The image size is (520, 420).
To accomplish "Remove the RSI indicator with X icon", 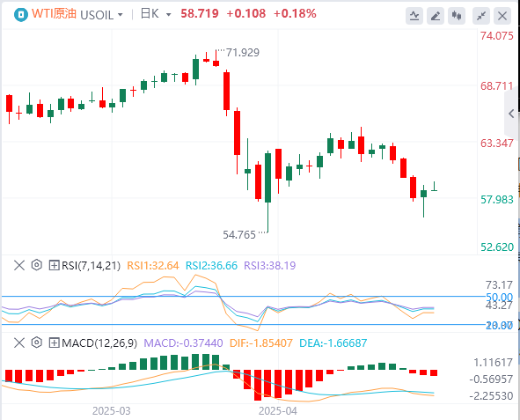I will (x=19, y=265).
